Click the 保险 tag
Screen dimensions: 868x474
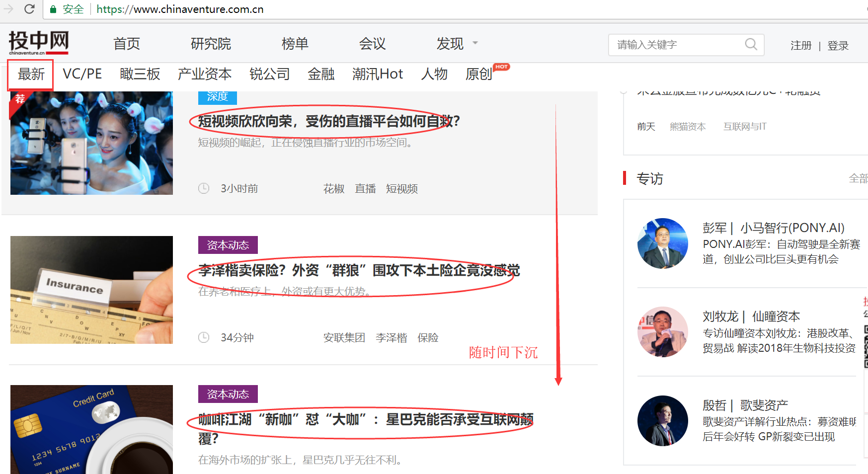pos(428,338)
